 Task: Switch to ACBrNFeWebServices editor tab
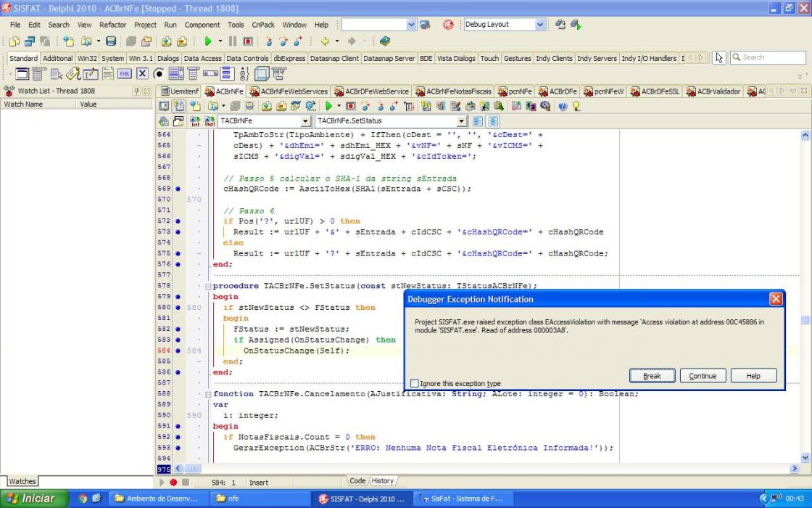[289, 91]
